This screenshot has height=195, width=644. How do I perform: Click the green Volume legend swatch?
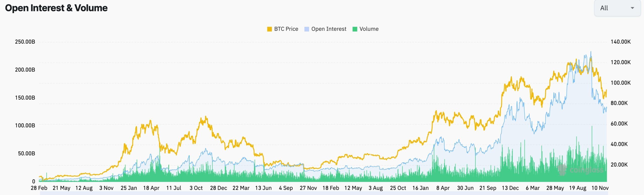pyautogui.click(x=355, y=29)
